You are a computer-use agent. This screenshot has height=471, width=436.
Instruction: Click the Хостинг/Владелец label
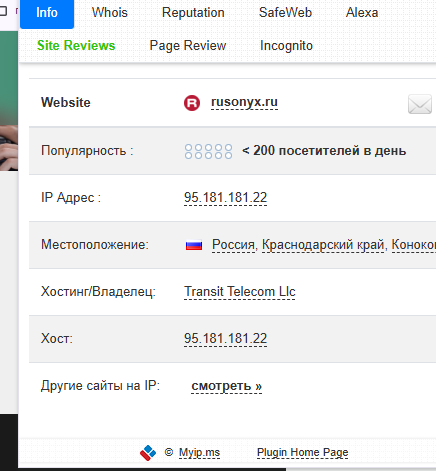[98, 292]
